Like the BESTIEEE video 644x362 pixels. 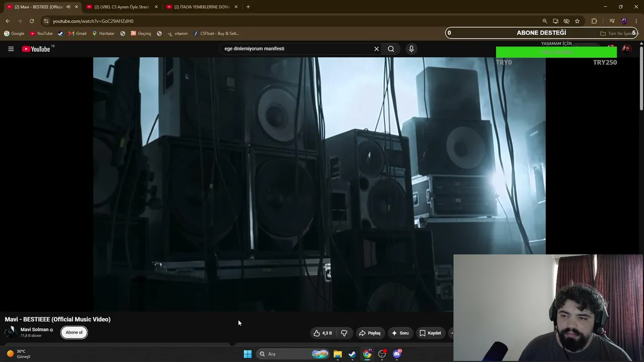[323, 333]
